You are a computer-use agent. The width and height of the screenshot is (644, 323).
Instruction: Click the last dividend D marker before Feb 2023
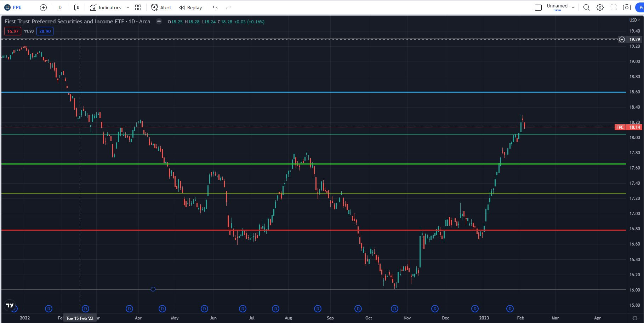[x=510, y=309]
